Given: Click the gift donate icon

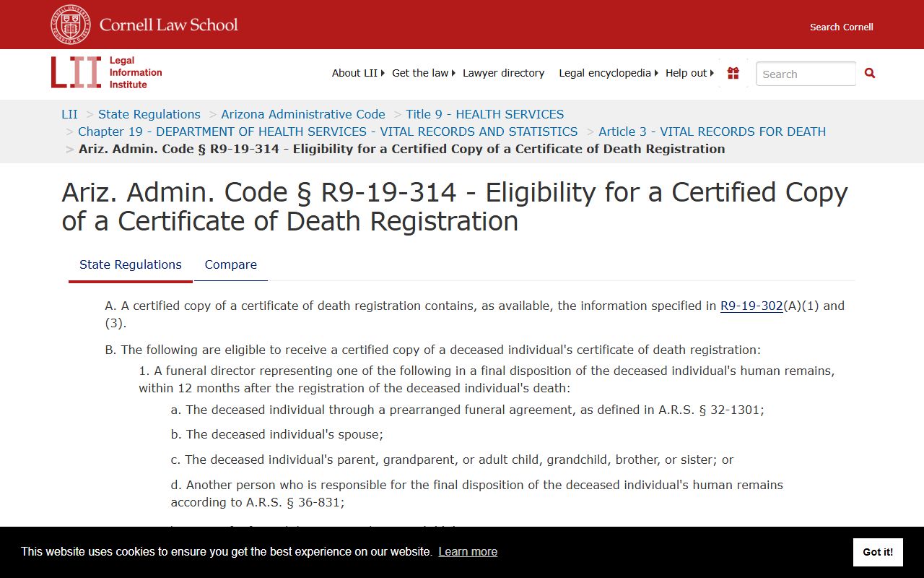Looking at the screenshot, I should click(x=733, y=73).
